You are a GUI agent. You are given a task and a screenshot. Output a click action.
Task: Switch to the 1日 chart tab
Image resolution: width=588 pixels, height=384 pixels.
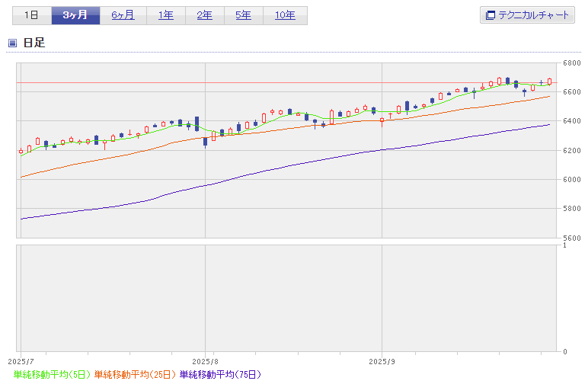[x=32, y=15]
